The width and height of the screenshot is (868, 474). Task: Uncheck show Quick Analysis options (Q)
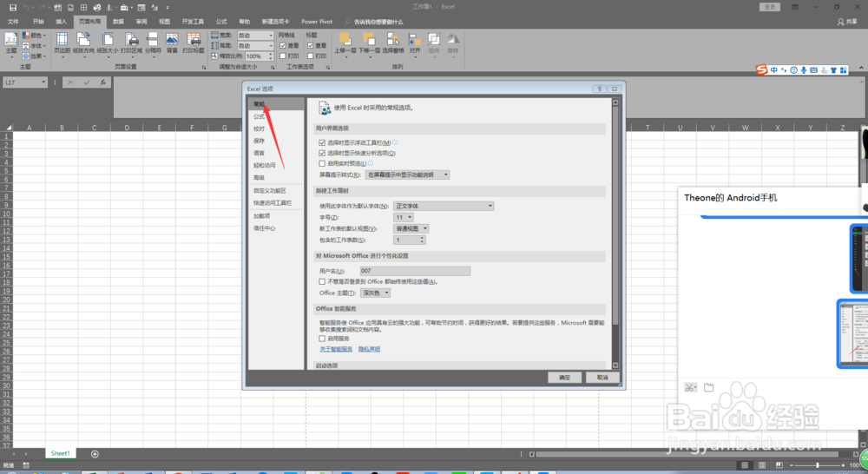(x=322, y=154)
